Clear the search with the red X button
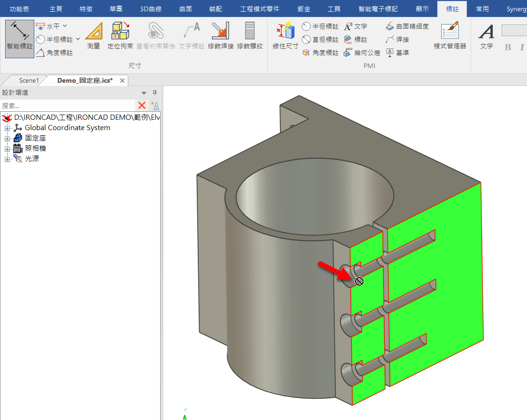The height and width of the screenshot is (420, 527). click(x=141, y=105)
